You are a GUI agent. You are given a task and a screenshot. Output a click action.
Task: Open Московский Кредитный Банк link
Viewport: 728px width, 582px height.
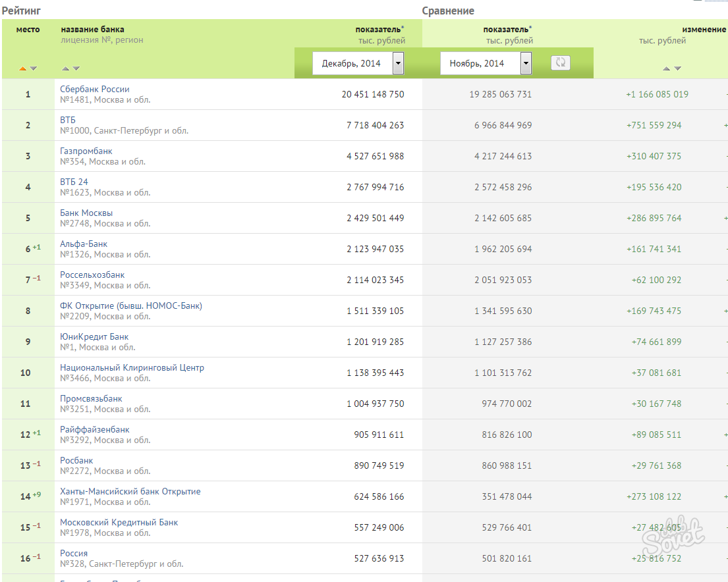(119, 523)
